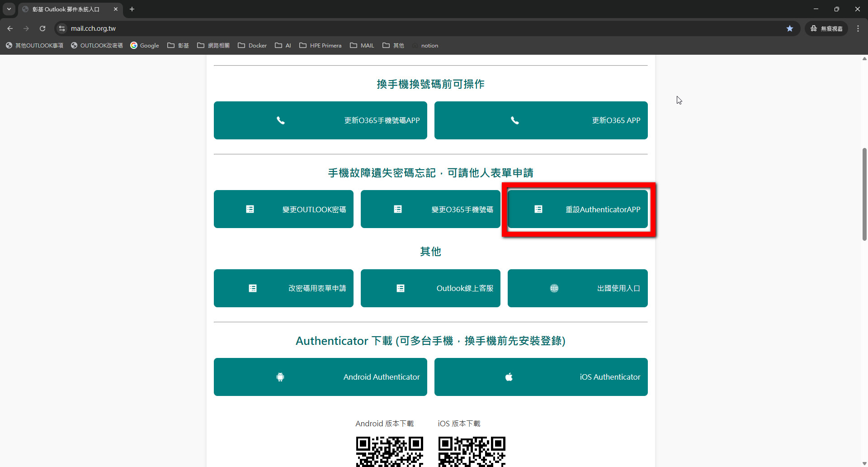Click the bookmark star icon
The image size is (868, 467).
789,29
